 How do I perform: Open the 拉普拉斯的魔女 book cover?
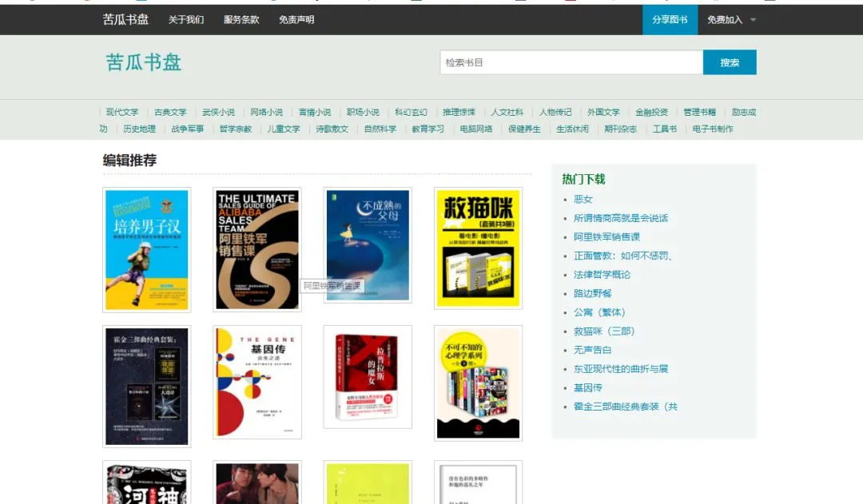pos(368,377)
